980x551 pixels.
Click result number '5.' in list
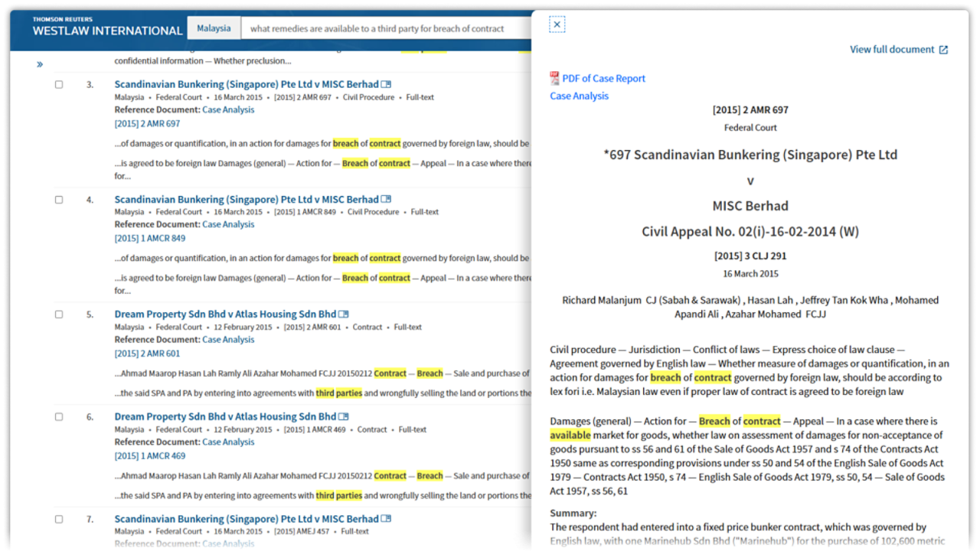pyautogui.click(x=90, y=314)
